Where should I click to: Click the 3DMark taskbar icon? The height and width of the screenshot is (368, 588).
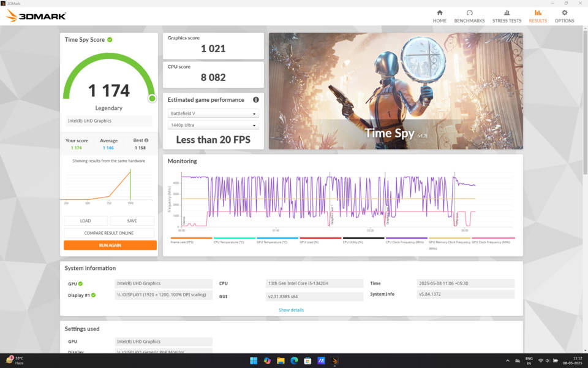tap(334, 361)
